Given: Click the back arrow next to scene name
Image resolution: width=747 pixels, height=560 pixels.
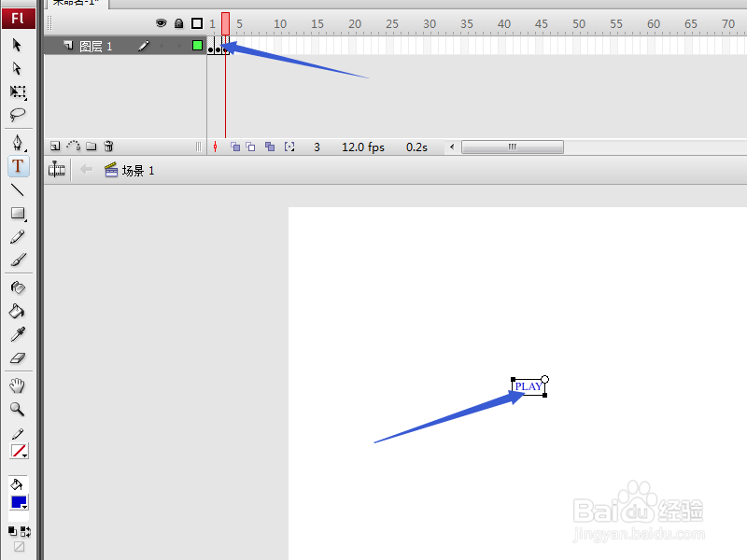Looking at the screenshot, I should [x=85, y=169].
